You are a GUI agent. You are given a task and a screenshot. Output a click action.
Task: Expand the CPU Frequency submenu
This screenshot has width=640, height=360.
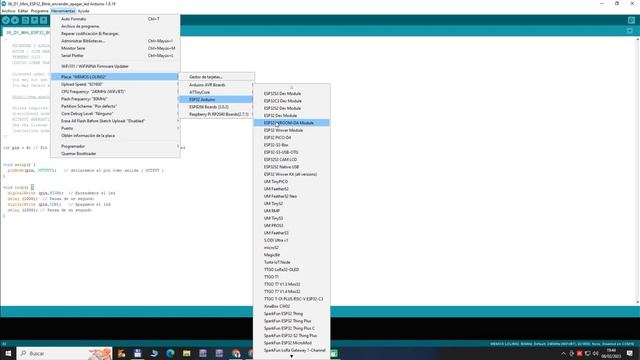coord(115,91)
